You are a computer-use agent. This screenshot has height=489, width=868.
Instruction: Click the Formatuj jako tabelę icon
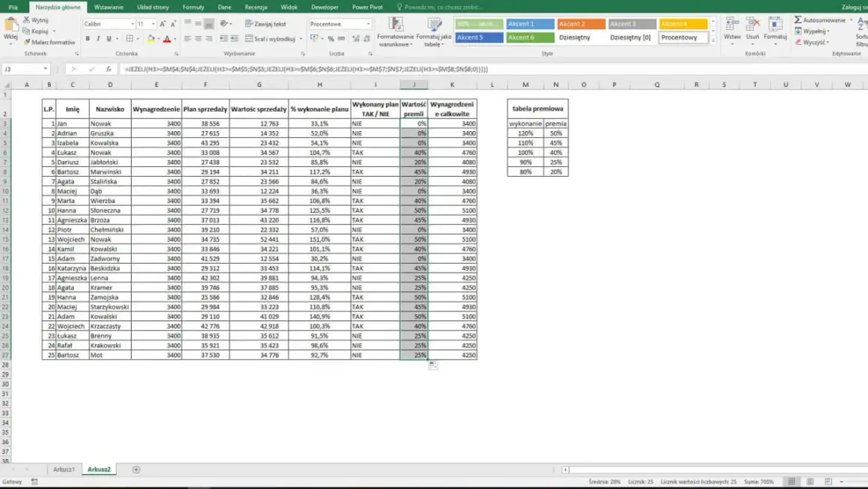pyautogui.click(x=435, y=25)
